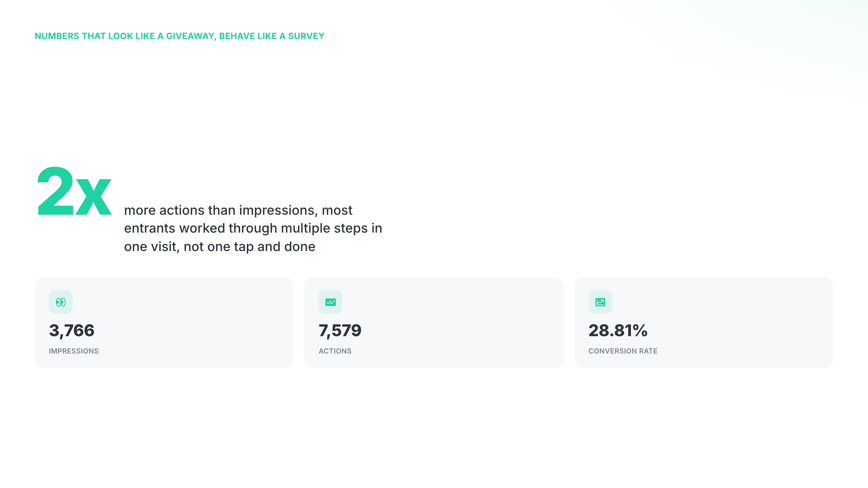Screen dimensions: 868x488
Task: Select the Actions stat card
Action: pyautogui.click(x=434, y=322)
